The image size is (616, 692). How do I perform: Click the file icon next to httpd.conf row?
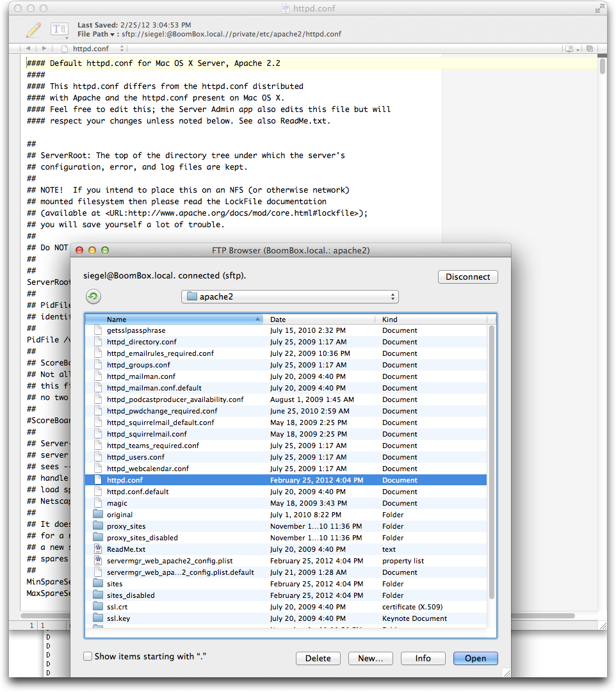pos(98,479)
